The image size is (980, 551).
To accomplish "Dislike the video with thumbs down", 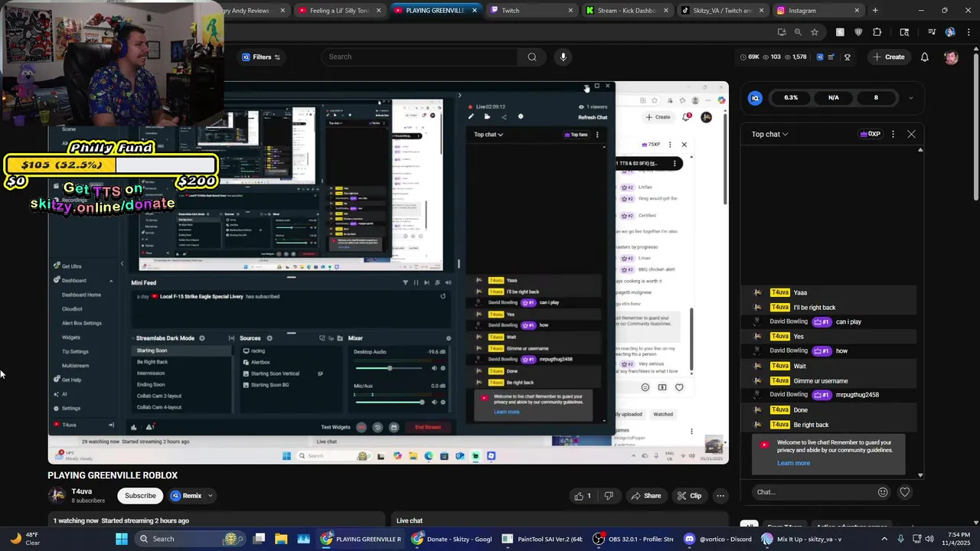I will (609, 496).
